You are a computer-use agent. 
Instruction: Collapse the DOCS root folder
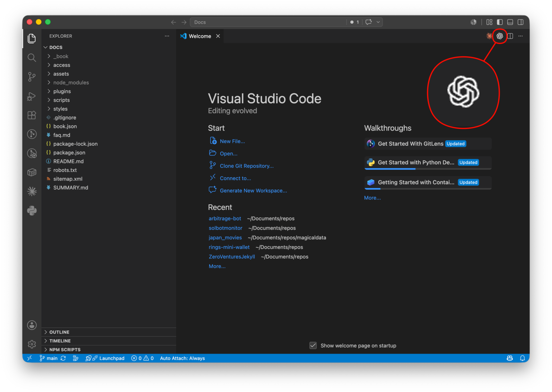pyautogui.click(x=109, y=47)
